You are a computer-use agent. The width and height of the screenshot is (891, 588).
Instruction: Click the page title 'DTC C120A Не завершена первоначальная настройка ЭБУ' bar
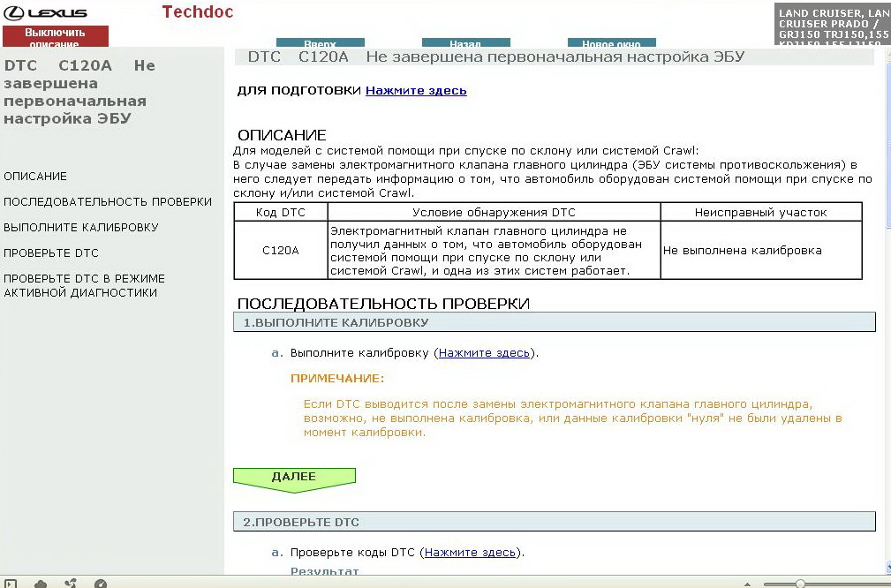(554, 57)
